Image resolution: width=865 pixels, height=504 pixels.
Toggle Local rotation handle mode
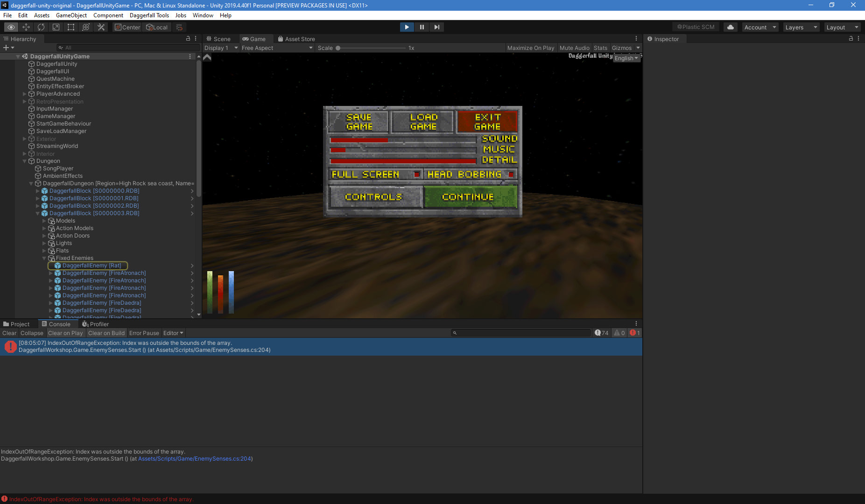(x=157, y=27)
